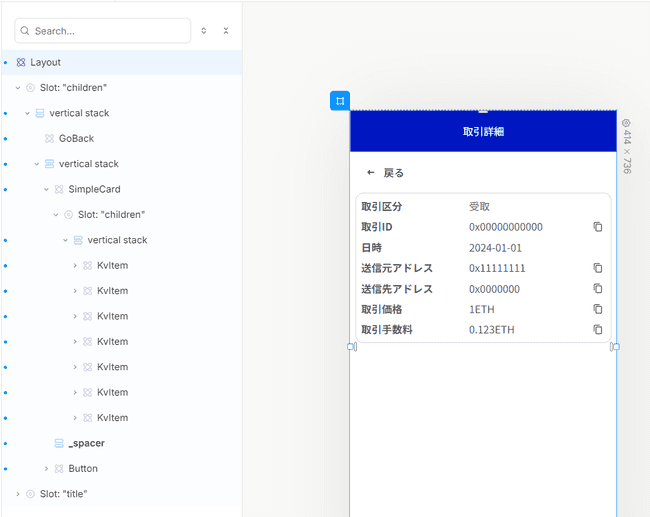Click the blue frame icon above the artboard
650x517 pixels.
point(340,101)
